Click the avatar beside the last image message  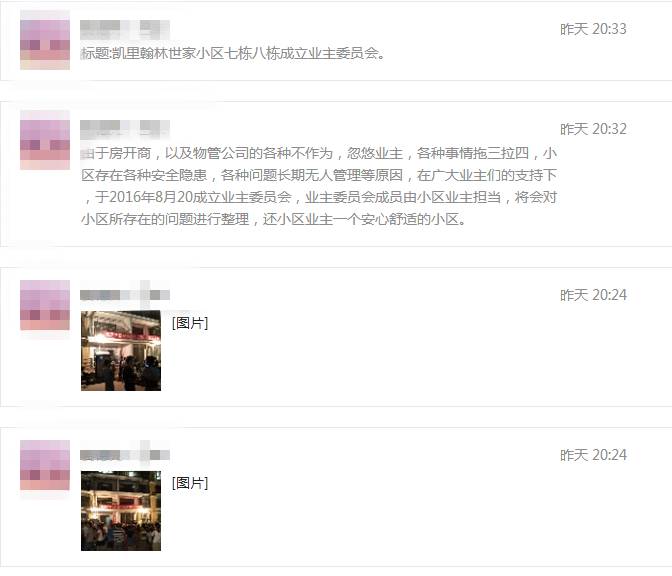click(45, 466)
